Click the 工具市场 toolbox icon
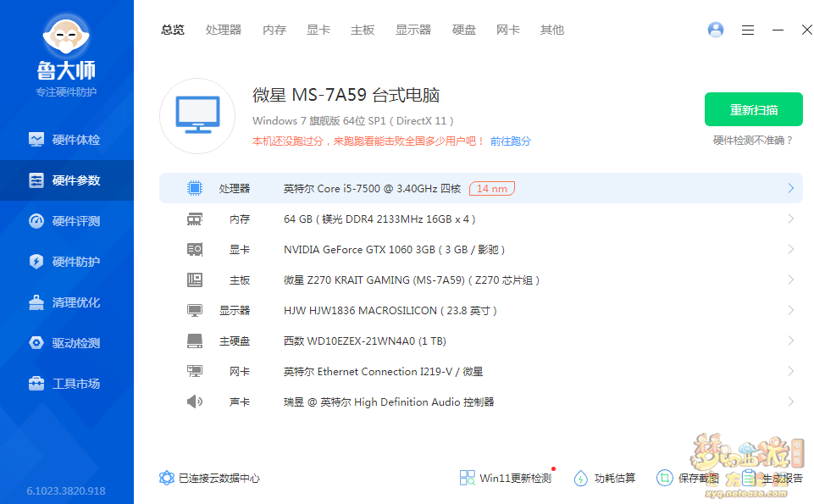 pos(36,383)
